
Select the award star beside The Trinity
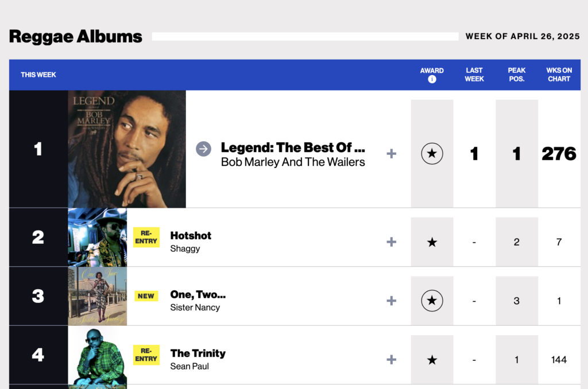pos(432,359)
